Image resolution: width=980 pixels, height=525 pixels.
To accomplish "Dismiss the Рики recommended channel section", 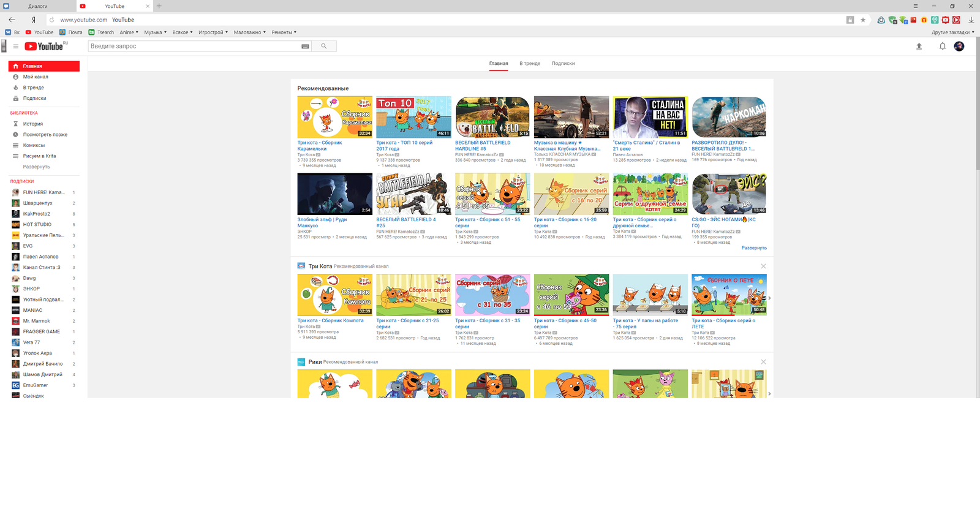I will click(763, 361).
